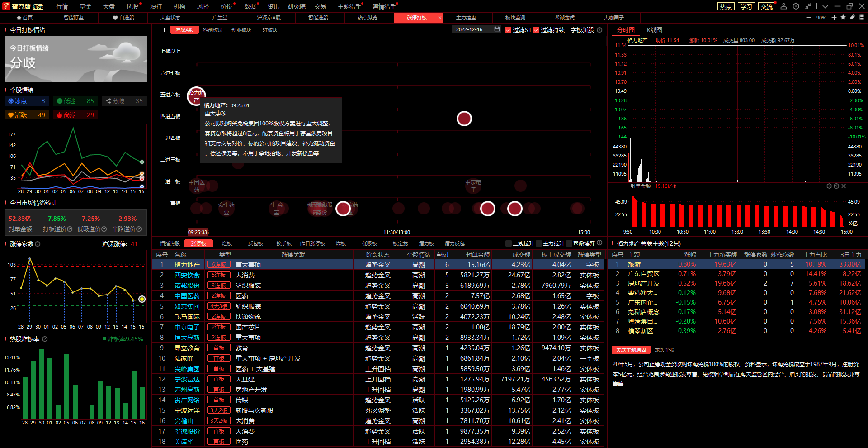This screenshot has height=448, width=868.
Task: Select the 旅游 related theme row
Action: click(736, 264)
